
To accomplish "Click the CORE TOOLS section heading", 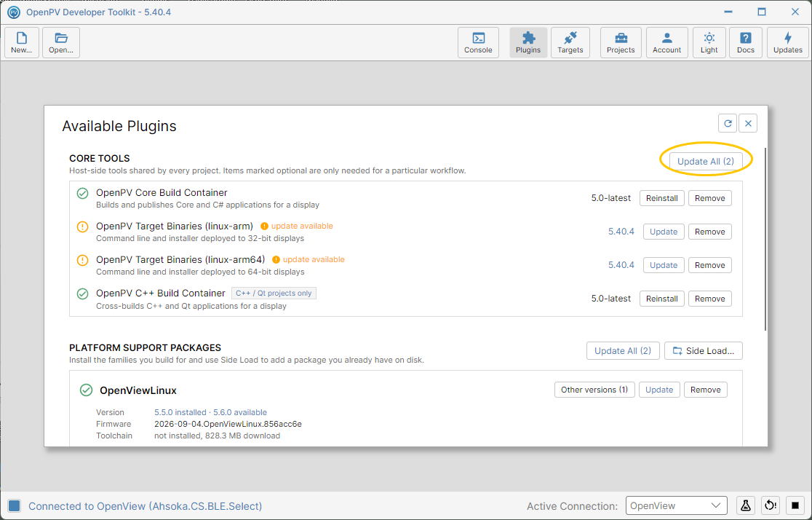I will [x=100, y=158].
